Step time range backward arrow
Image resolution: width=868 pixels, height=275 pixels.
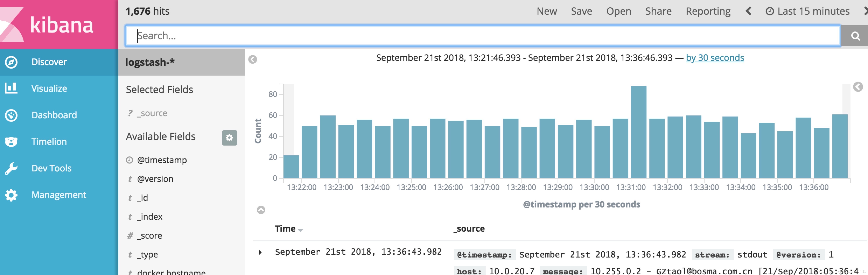click(x=748, y=12)
